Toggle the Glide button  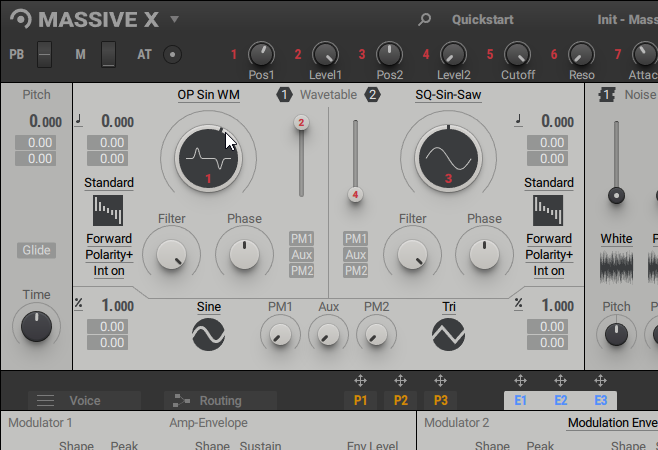coord(37,250)
